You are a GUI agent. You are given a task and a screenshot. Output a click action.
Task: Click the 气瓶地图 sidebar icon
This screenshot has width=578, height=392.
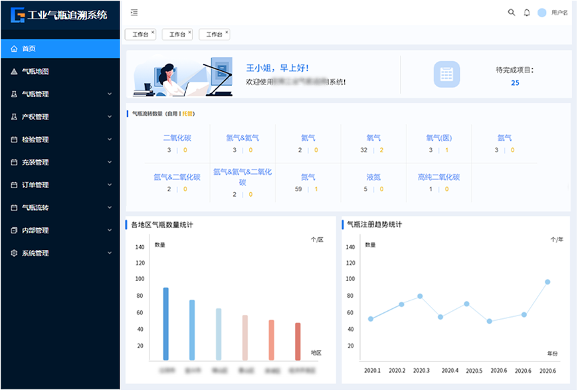click(14, 71)
